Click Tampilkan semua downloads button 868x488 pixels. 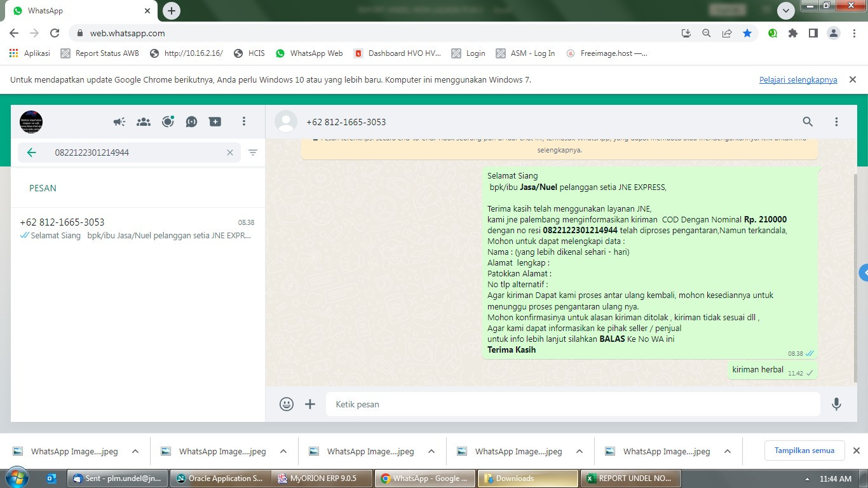tap(804, 451)
